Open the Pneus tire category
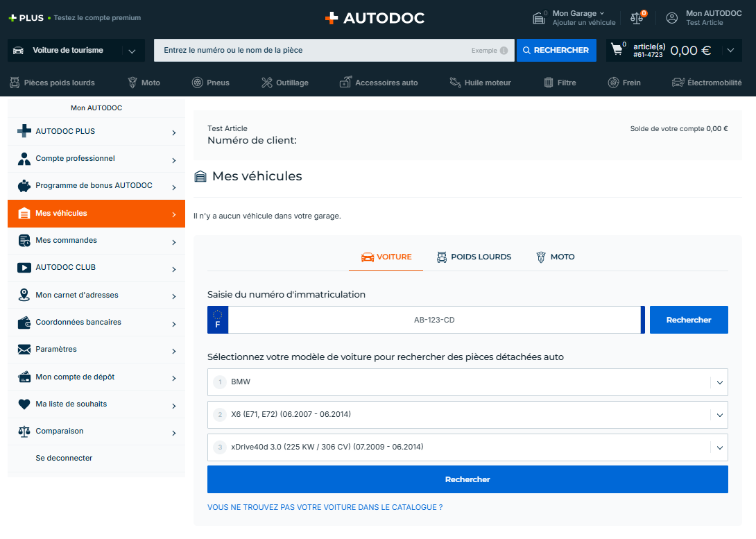The height and width of the screenshot is (539, 756). [210, 83]
